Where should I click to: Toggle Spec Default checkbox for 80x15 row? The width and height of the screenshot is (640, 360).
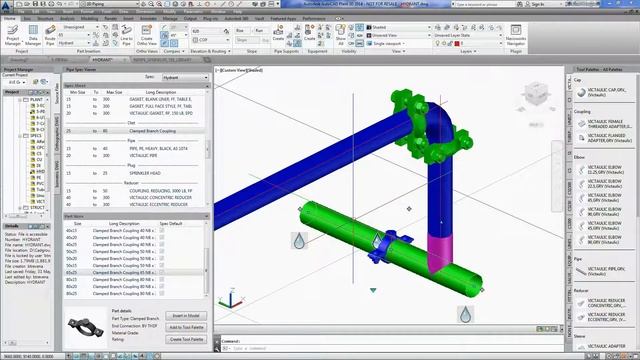point(162,280)
